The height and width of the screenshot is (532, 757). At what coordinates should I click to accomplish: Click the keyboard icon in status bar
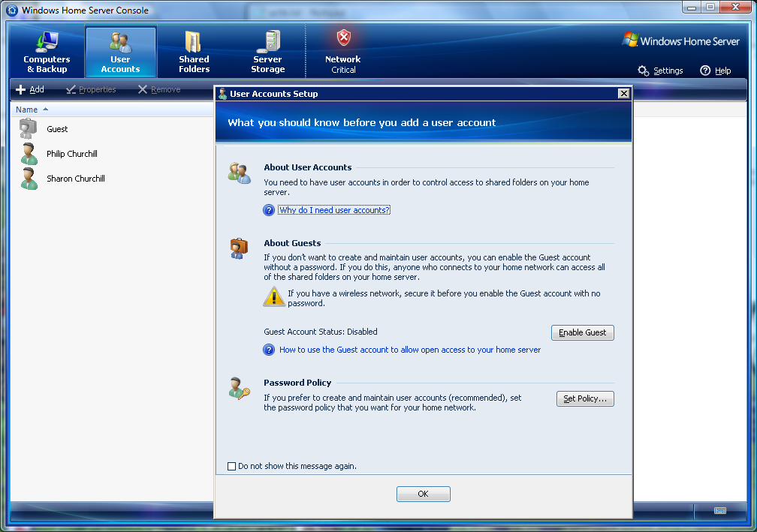tap(719, 511)
